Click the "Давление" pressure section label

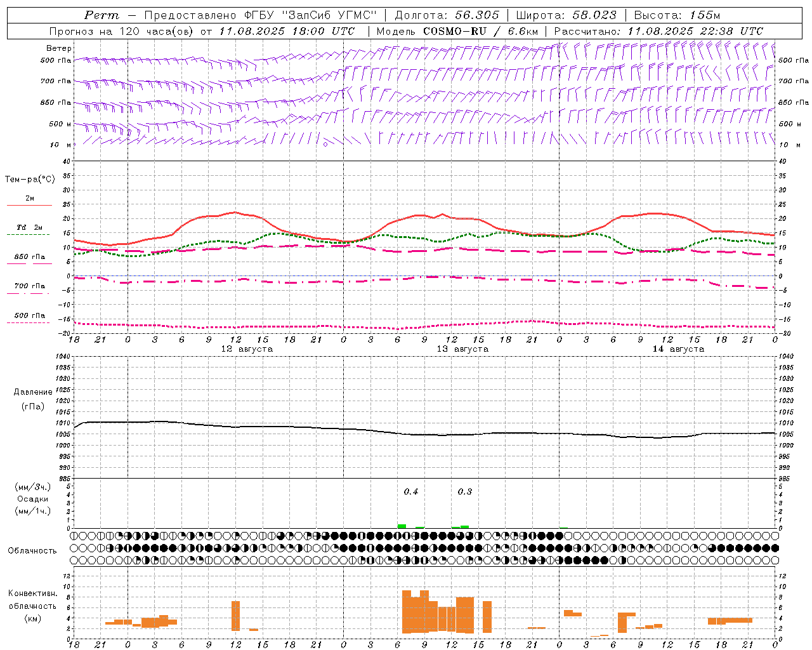(x=33, y=392)
